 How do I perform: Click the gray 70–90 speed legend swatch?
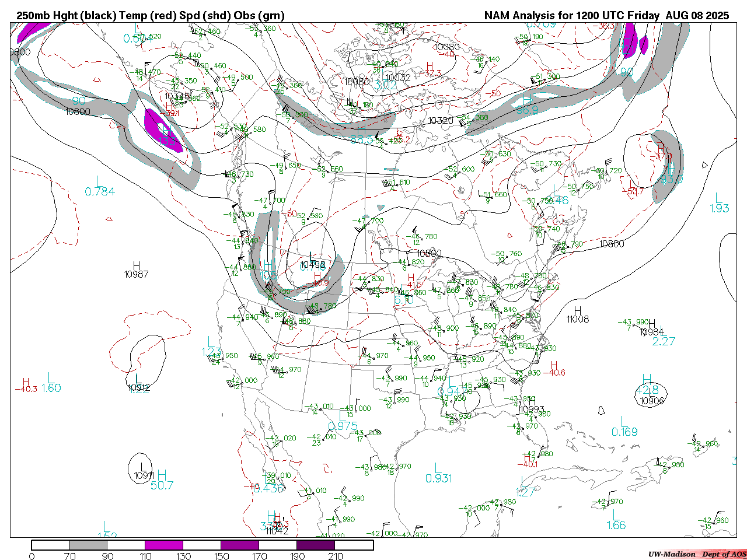coord(88,545)
